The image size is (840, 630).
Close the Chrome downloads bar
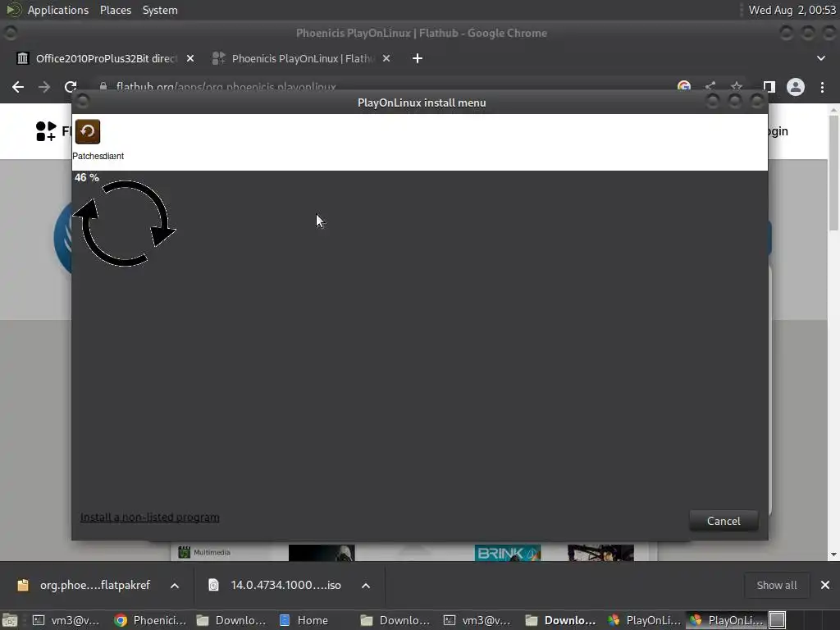(825, 585)
